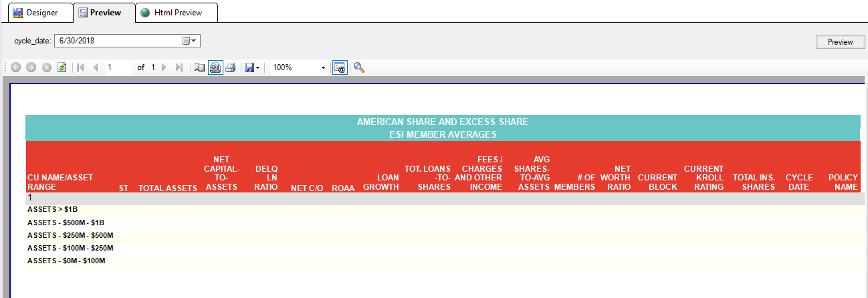Click the Designer tab icon
The width and height of the screenshot is (868, 298).
(x=18, y=13)
